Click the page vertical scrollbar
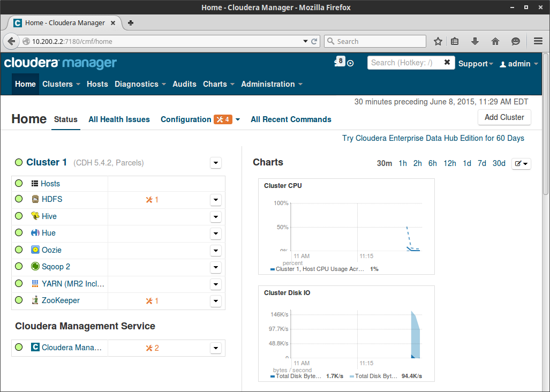 pyautogui.click(x=545, y=123)
